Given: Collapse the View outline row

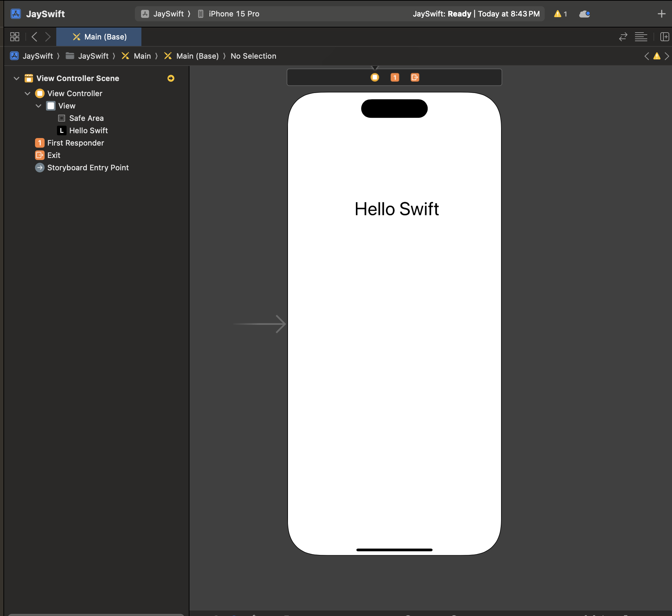Looking at the screenshot, I should 38,106.
